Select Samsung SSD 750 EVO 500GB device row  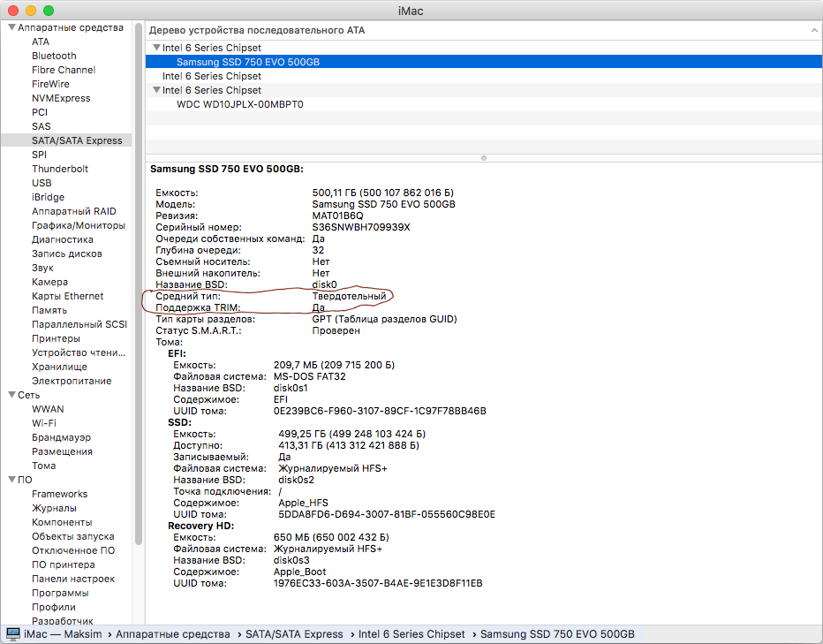(x=484, y=62)
